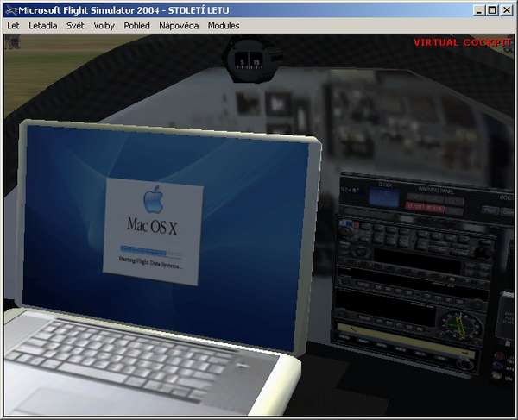Maximize the Flight Simulator window
The image size is (518, 420).
[x=492, y=10]
